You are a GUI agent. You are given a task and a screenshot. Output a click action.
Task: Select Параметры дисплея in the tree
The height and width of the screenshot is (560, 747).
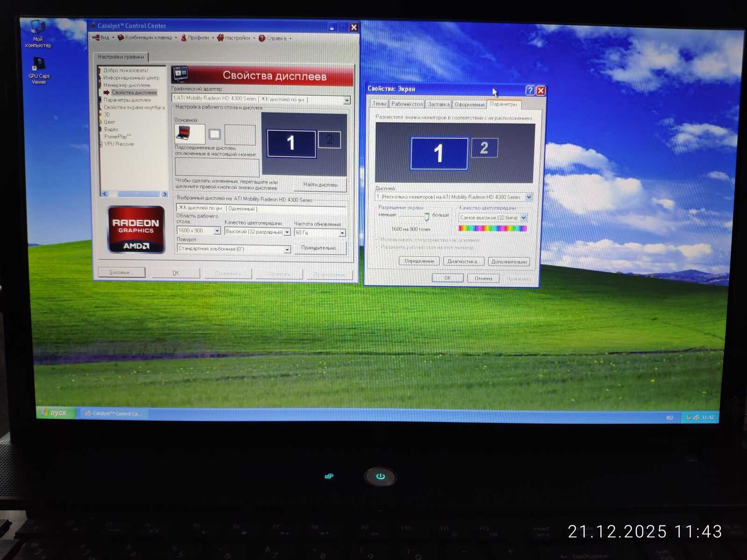[127, 100]
